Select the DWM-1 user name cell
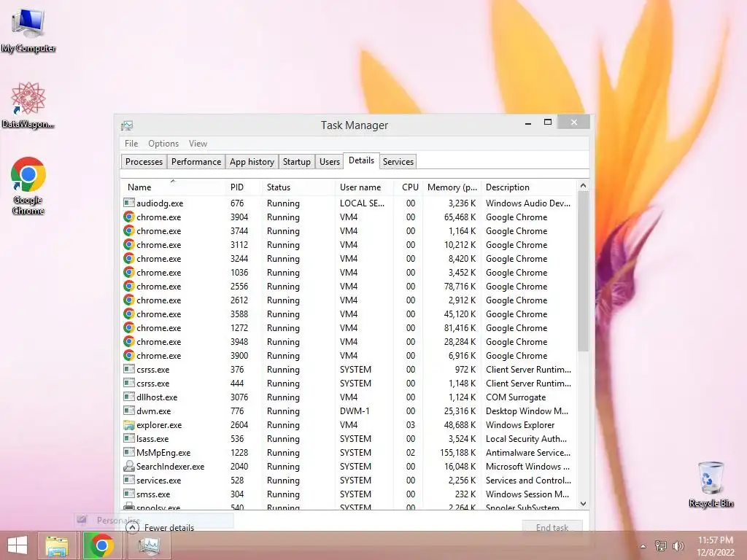747x560 pixels. coord(355,411)
